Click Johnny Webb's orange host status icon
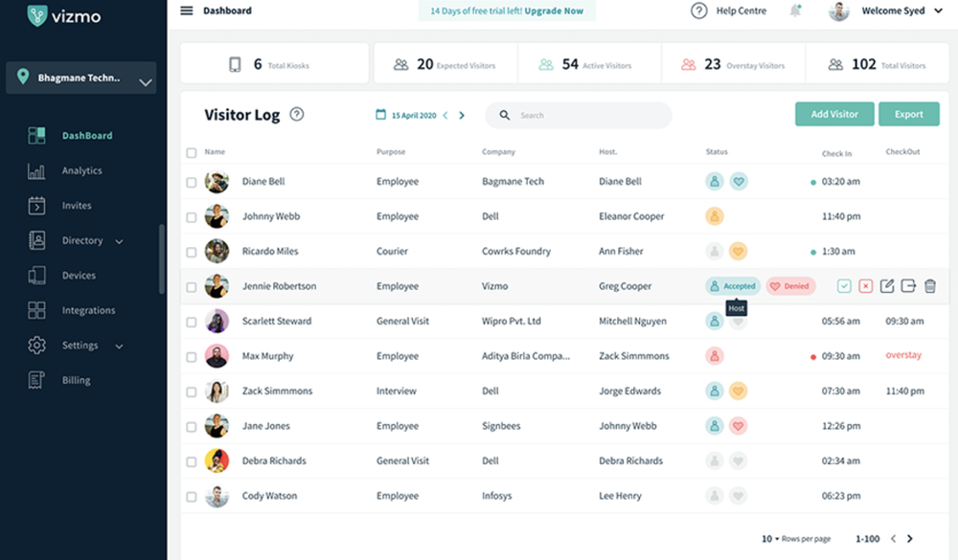 click(715, 216)
